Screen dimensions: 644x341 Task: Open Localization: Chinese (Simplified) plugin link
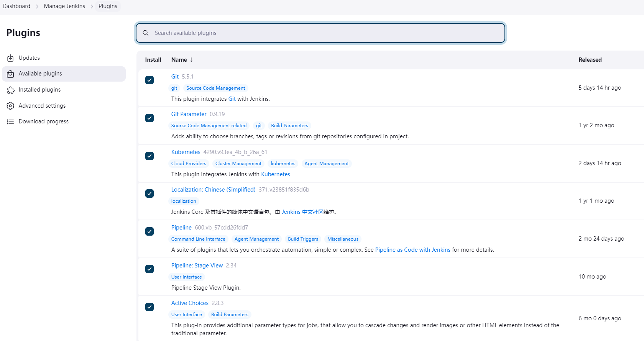tap(213, 190)
